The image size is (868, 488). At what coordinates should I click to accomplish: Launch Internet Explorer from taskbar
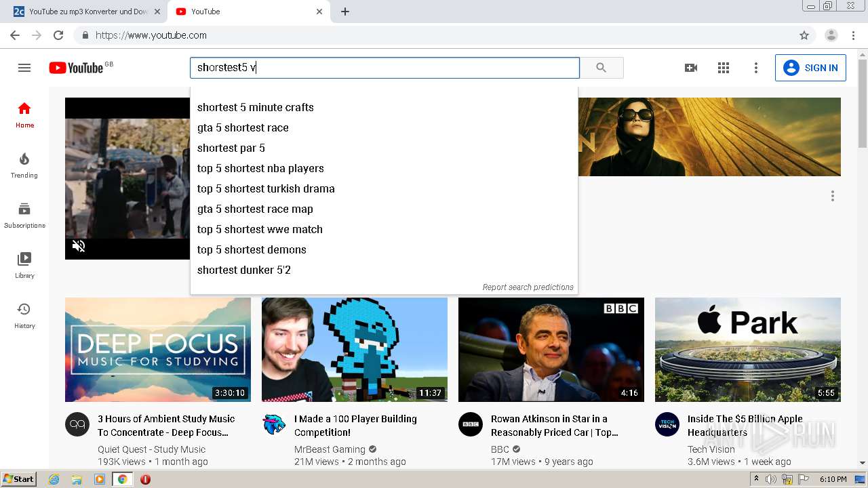[x=54, y=479]
